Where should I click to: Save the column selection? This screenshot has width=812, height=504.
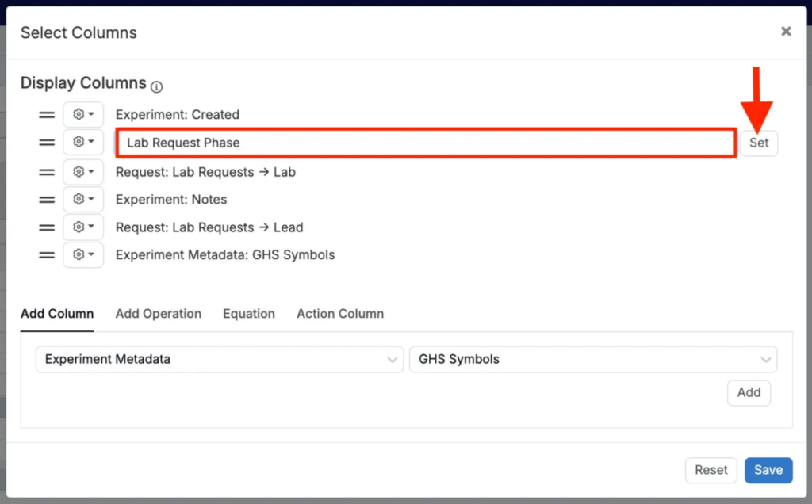768,470
